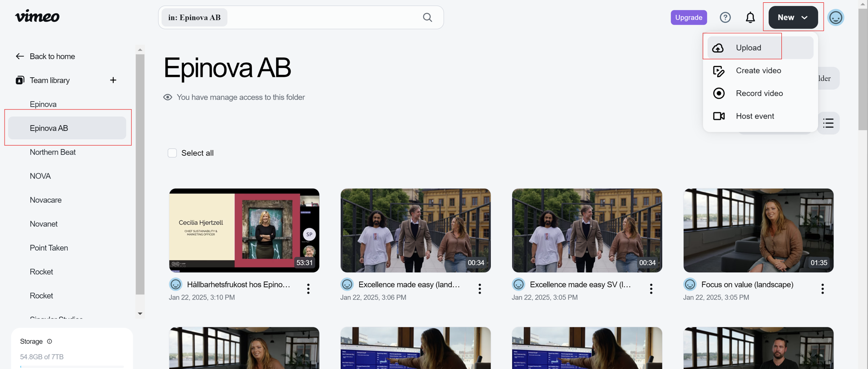
Task: Open the NOVA folder
Action: click(x=40, y=176)
